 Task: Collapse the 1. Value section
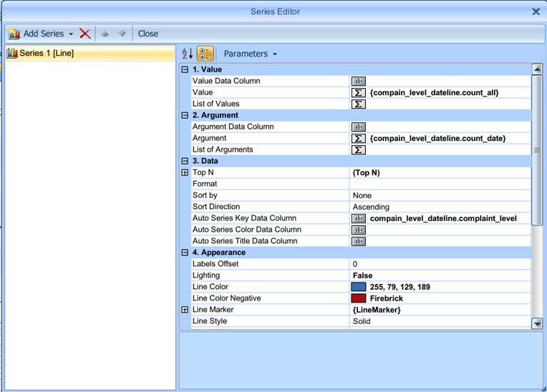coord(185,69)
